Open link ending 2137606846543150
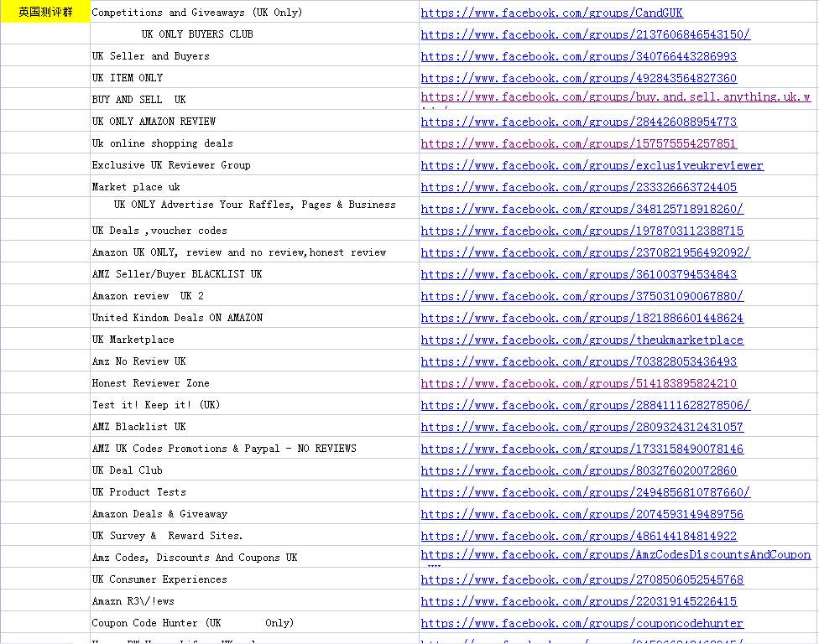The height and width of the screenshot is (644, 819). point(586,34)
